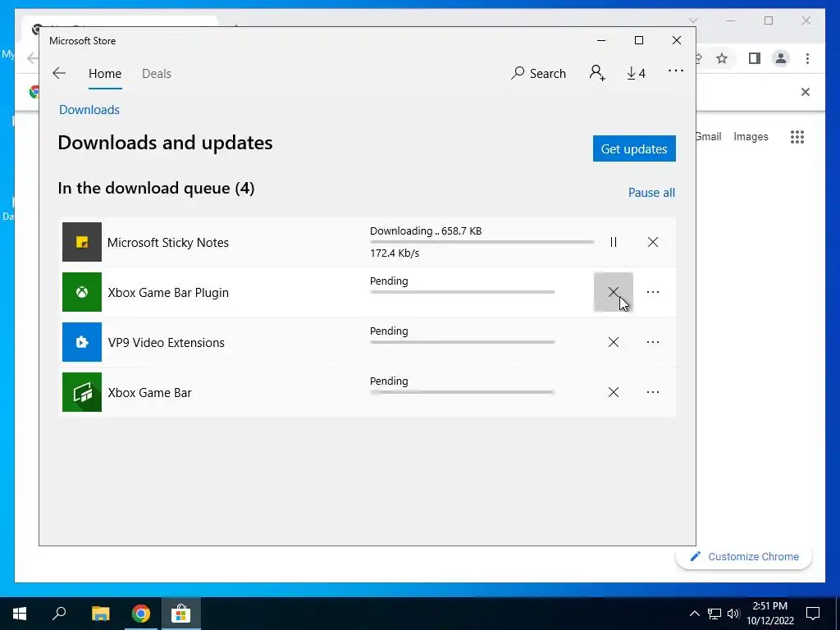Open the downloads indicator showing 4
This screenshot has height=630, width=840.
(636, 73)
